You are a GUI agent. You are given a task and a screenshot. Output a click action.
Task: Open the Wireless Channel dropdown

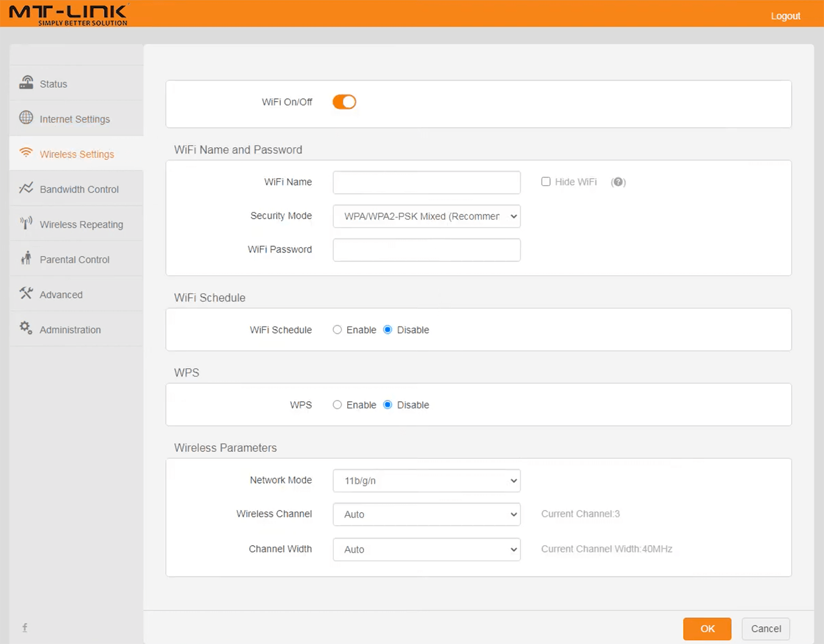(426, 514)
